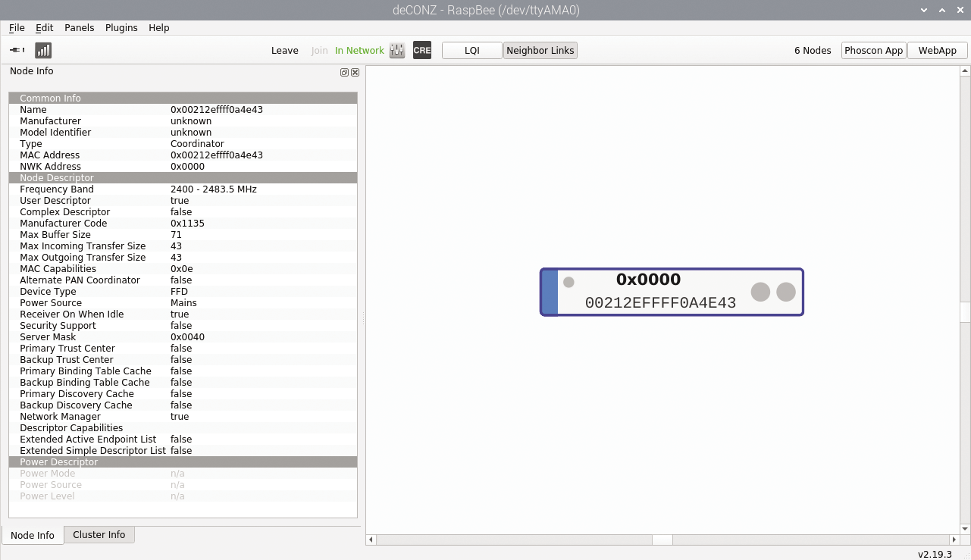Select the Name row value
Viewport: 971px width, 560px height.
tap(217, 110)
